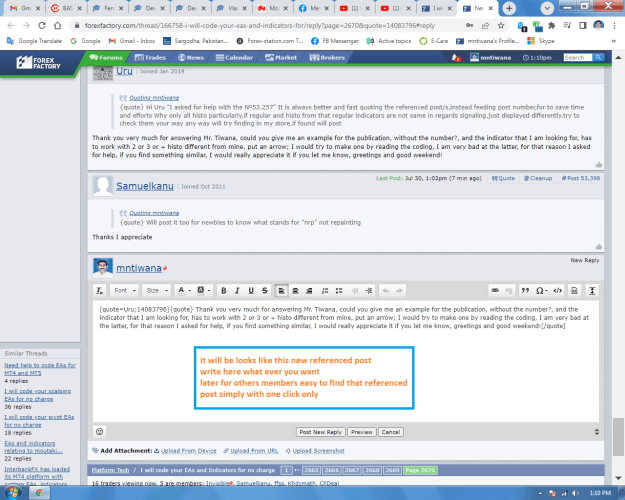Open Samuelkanu profile link
625x500 pixels.
[x=145, y=186]
